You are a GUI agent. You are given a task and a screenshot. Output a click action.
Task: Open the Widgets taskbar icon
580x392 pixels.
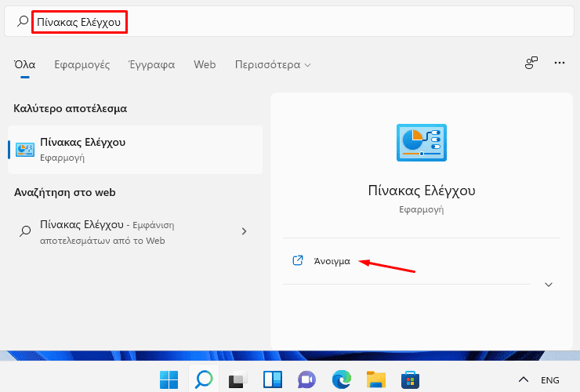273,379
